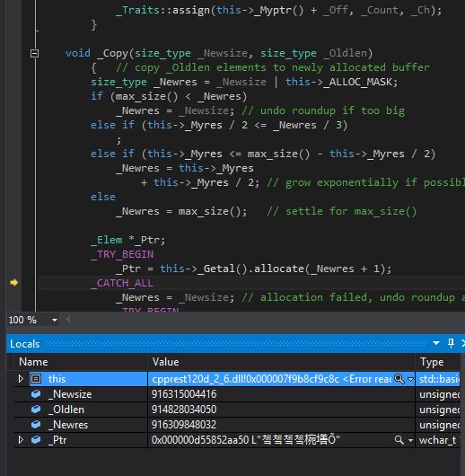The height and width of the screenshot is (476, 465).
Task: Click the '_Traits::assign' call at top
Action: 162,10
